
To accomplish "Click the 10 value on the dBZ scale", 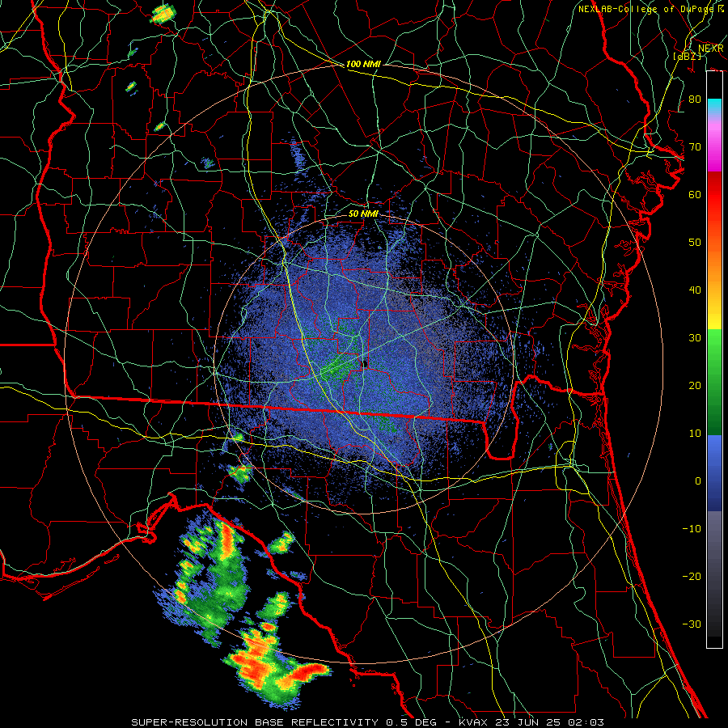I will click(695, 434).
